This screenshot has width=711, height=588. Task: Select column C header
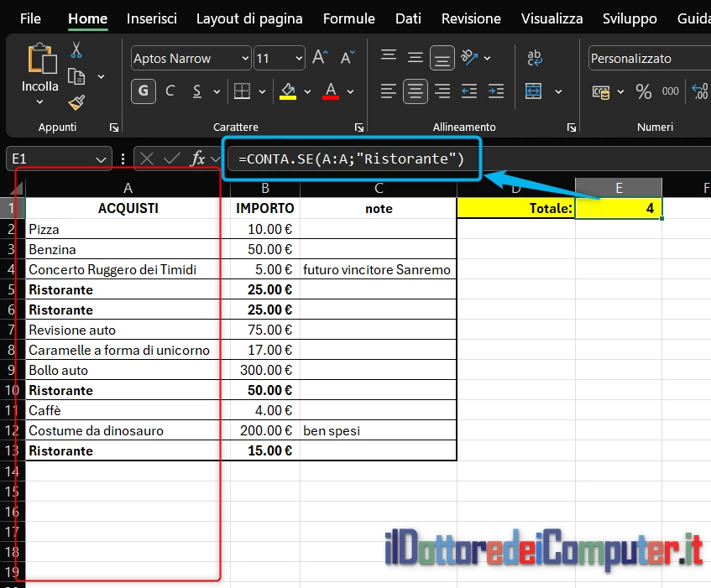coord(379,188)
